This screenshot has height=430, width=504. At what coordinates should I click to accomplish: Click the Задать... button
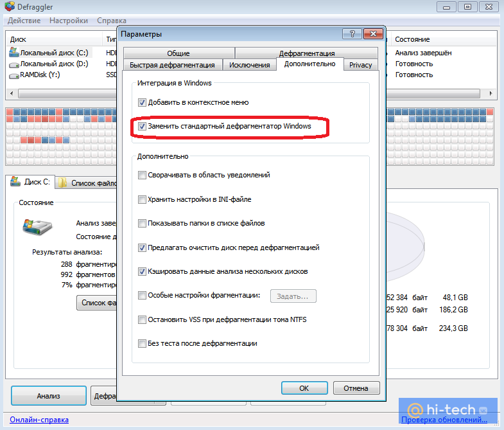[293, 296]
